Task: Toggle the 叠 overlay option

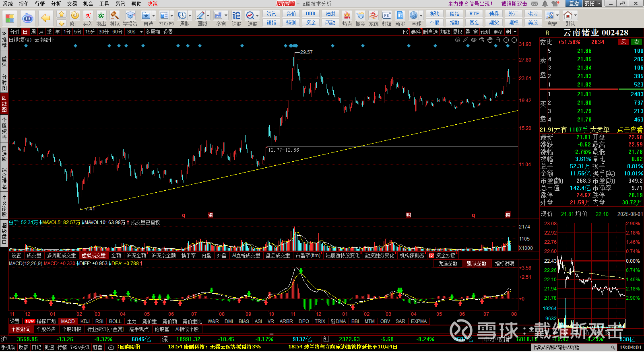Action: [x=468, y=32]
